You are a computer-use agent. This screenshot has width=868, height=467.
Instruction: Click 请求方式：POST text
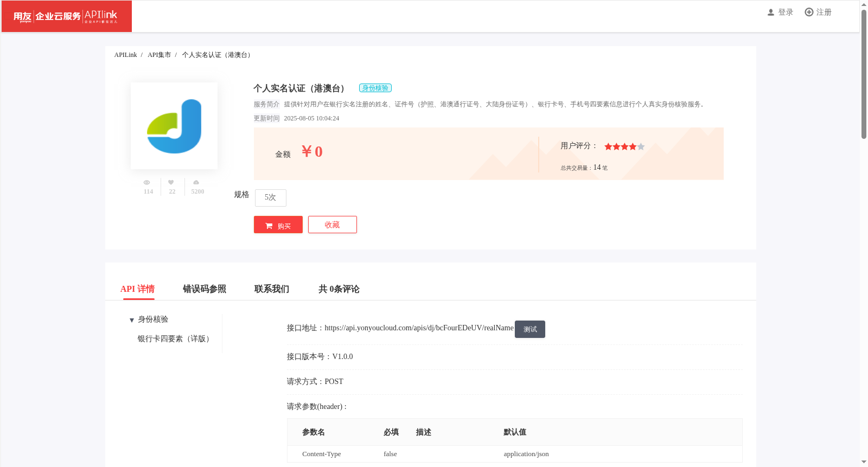[315, 381]
